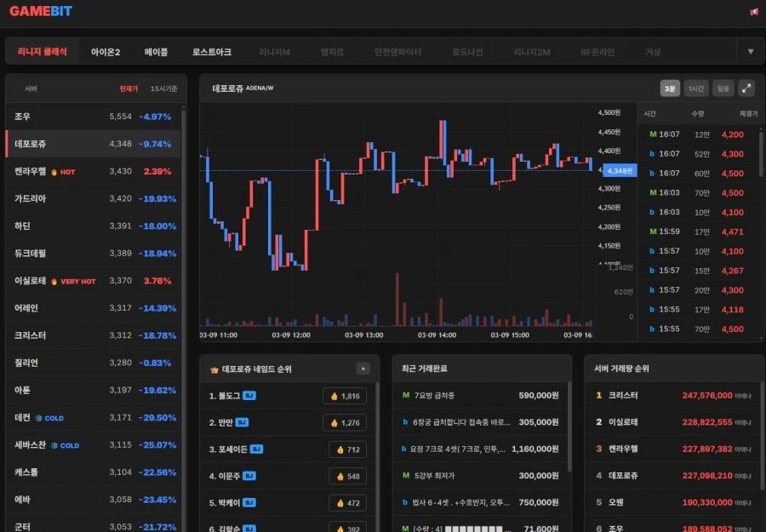Click plus button in 네임드 순위 panel
This screenshot has width=766, height=532.
[x=363, y=369]
